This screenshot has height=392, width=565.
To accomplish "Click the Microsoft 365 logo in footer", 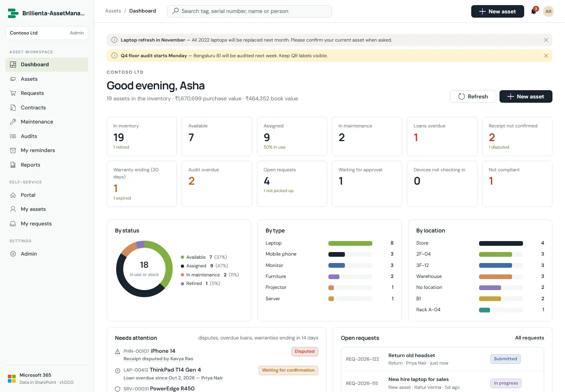I will [12, 379].
